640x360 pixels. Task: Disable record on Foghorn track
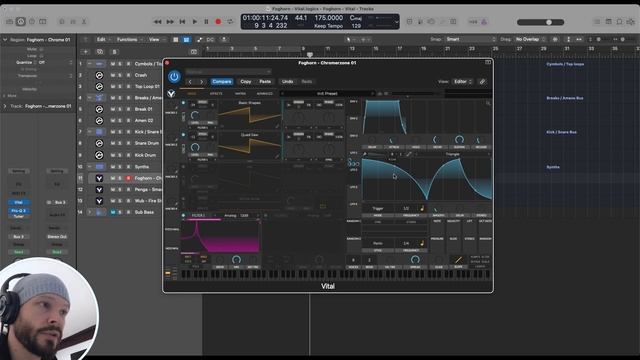point(129,178)
